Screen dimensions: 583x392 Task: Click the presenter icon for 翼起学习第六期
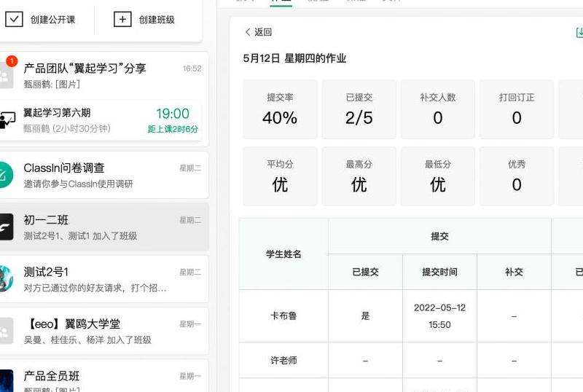[x=7, y=120]
